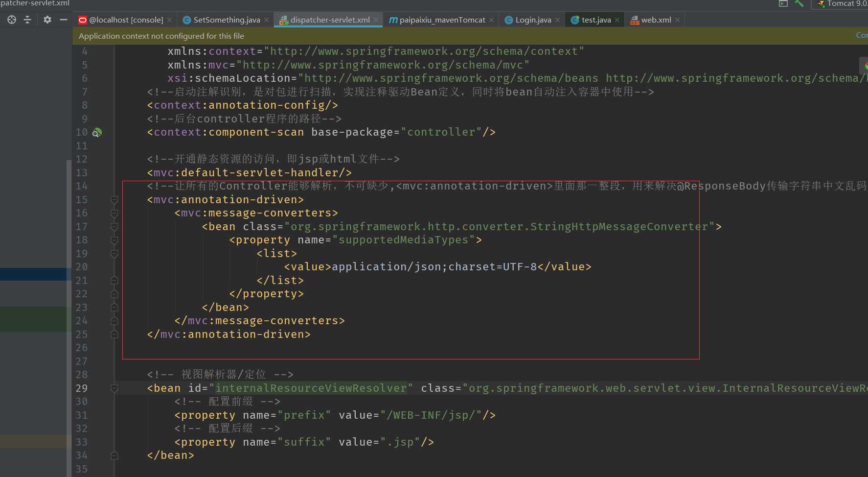Viewport: 868px width, 477px height.
Task: Switch to the SetSomething.java tab
Action: point(227,20)
